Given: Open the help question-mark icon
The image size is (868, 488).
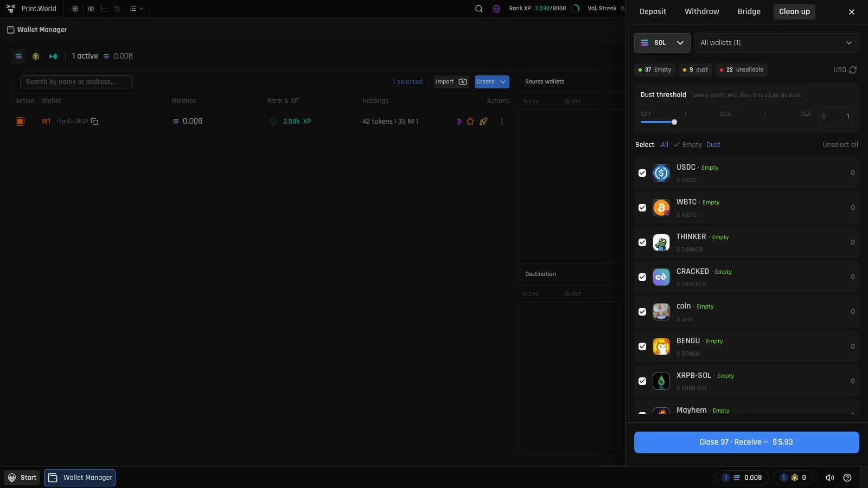Looking at the screenshot, I should [847, 478].
